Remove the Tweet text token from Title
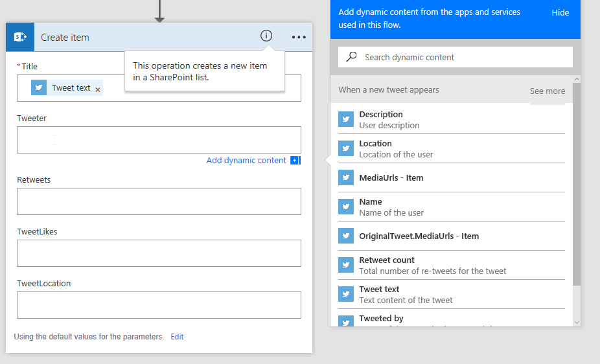The height and width of the screenshot is (364, 600). [98, 89]
